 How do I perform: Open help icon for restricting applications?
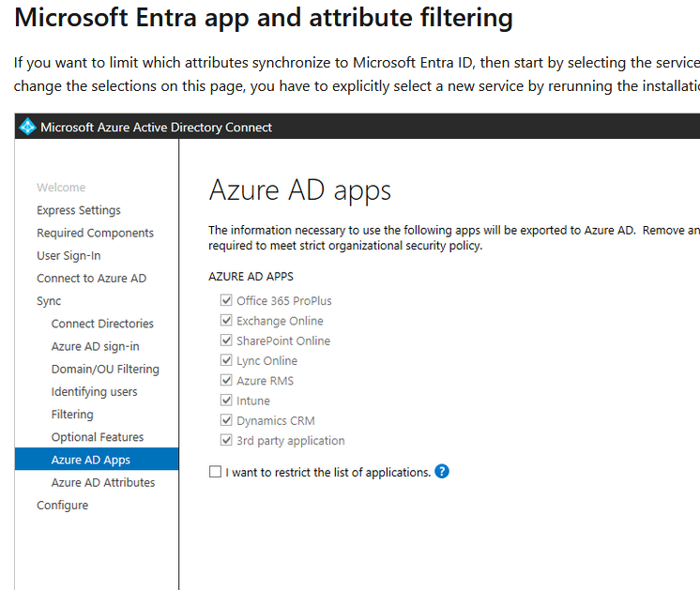point(442,471)
